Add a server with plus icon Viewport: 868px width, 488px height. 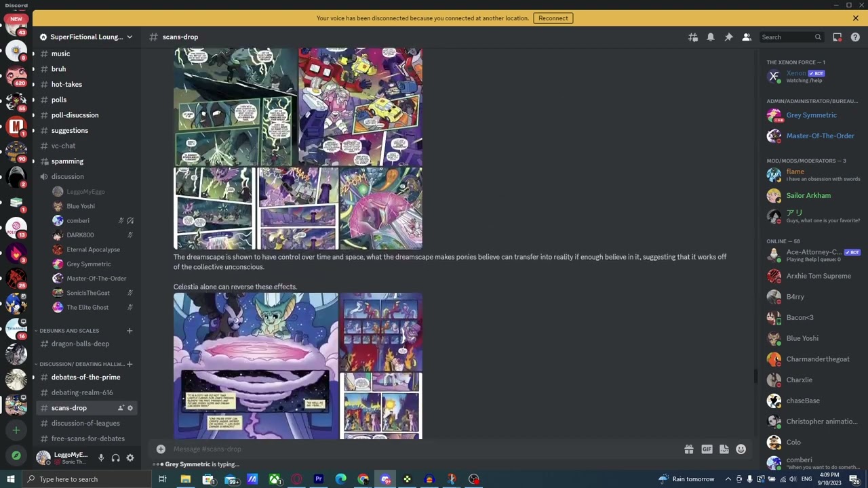[x=16, y=430]
